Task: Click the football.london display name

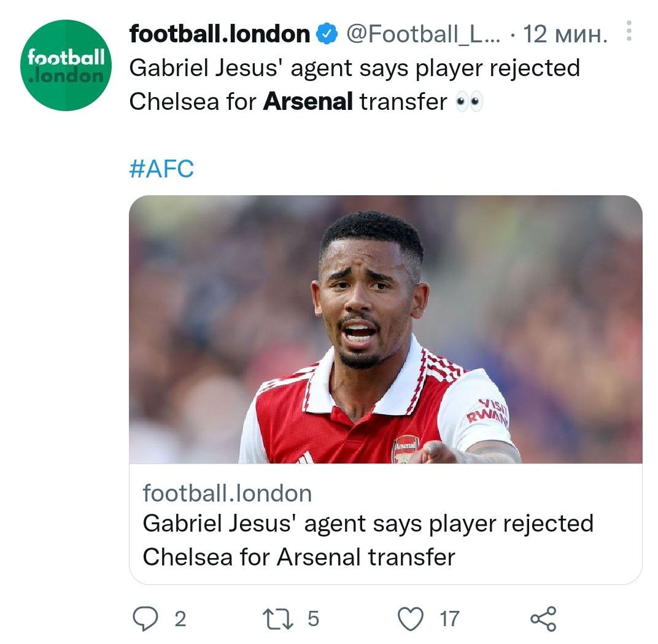Action: [219, 34]
